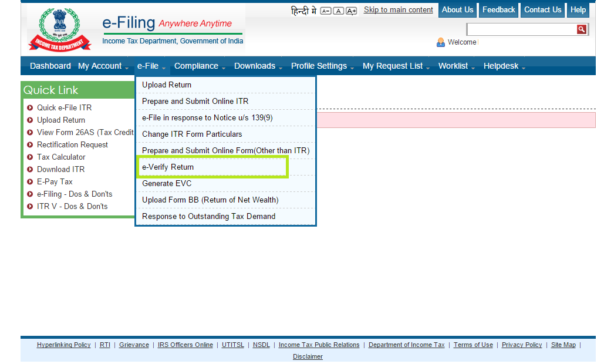Open the Contact Us page

(x=542, y=10)
